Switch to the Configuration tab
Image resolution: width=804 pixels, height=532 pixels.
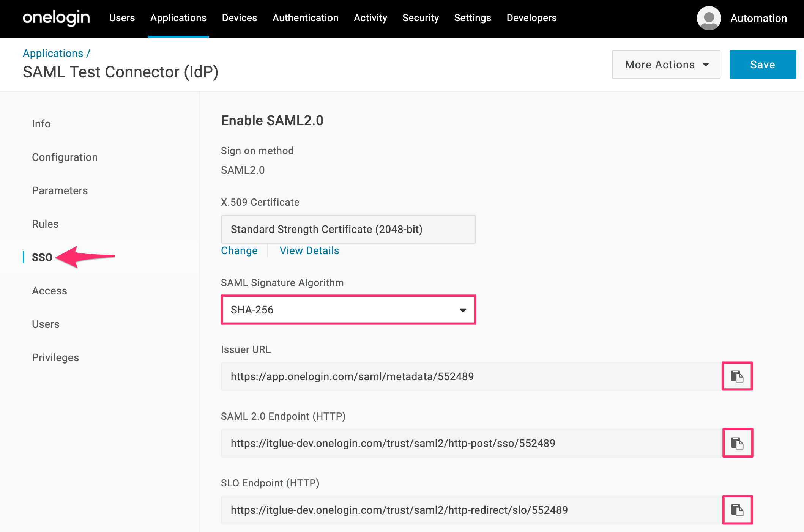tap(65, 157)
